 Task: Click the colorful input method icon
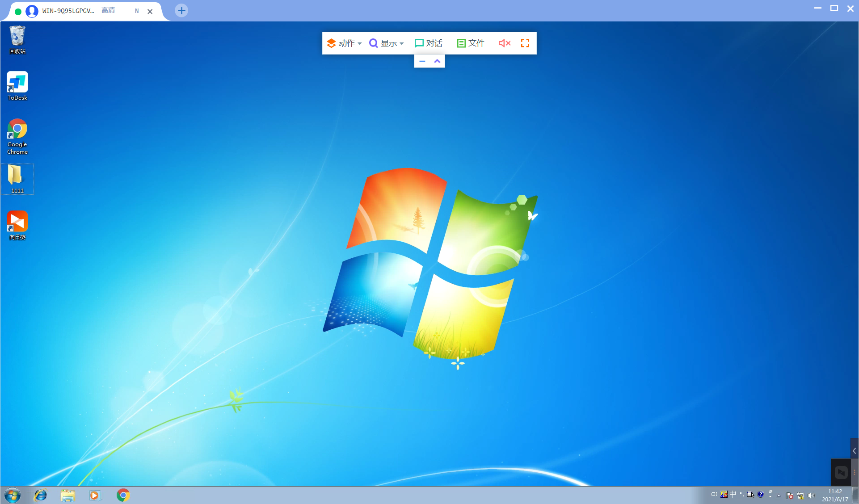tap(724, 494)
